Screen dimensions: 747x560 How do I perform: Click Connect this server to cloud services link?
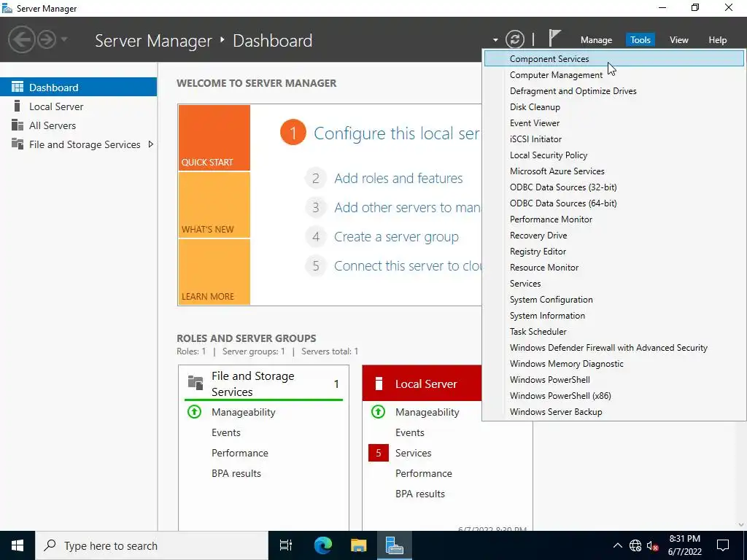(408, 265)
